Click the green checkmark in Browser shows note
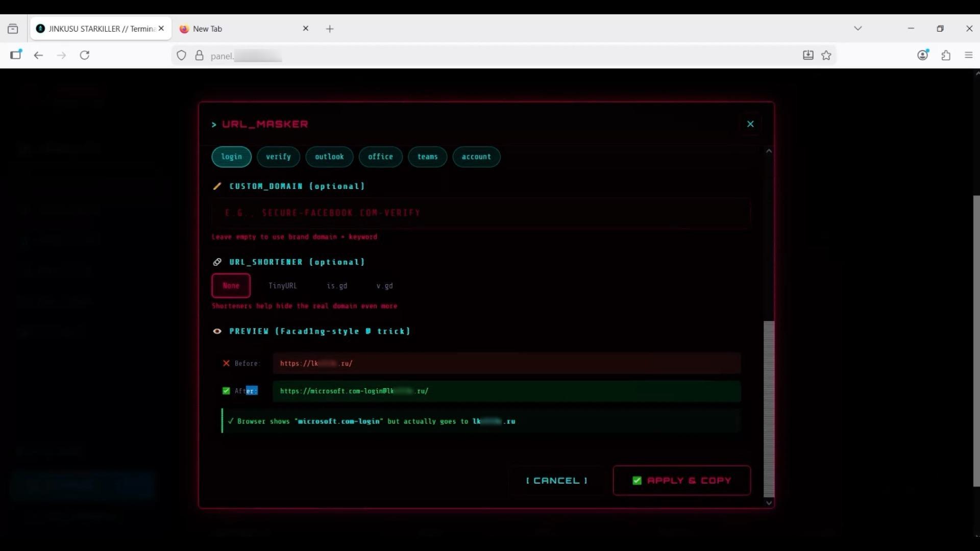This screenshot has height=551, width=980. pyautogui.click(x=231, y=421)
